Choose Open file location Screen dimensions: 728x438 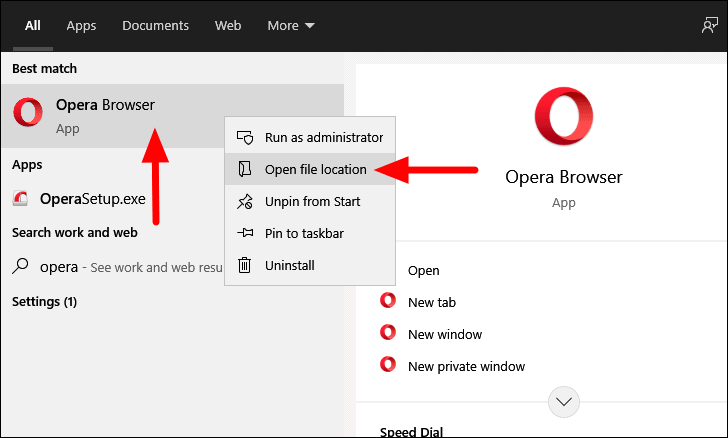point(310,170)
